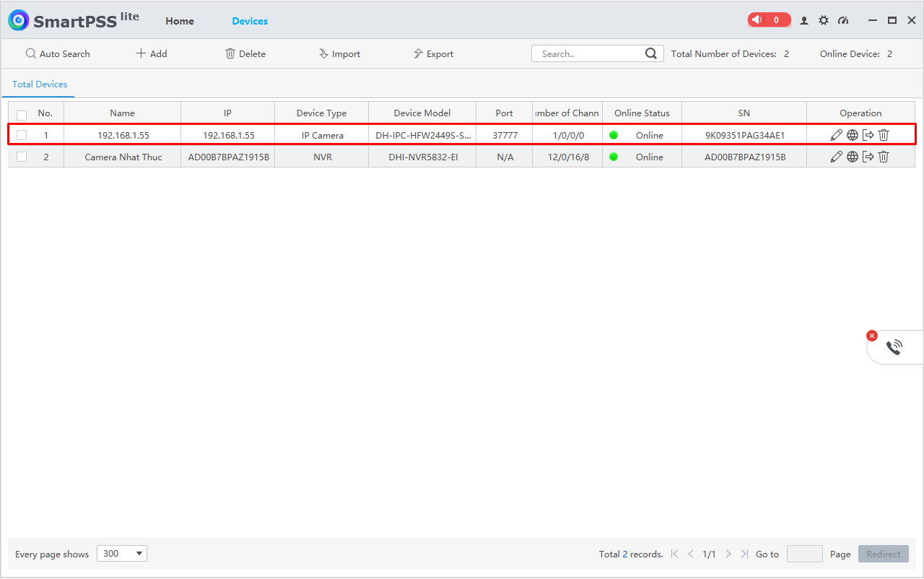Open the resource gauge icon
The width and height of the screenshot is (924, 579).
click(843, 20)
